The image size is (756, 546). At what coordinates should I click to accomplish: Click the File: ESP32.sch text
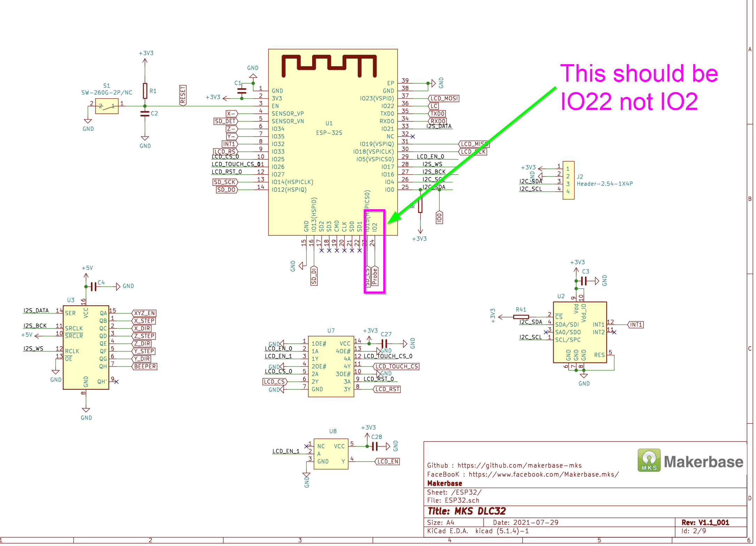pyautogui.click(x=453, y=500)
